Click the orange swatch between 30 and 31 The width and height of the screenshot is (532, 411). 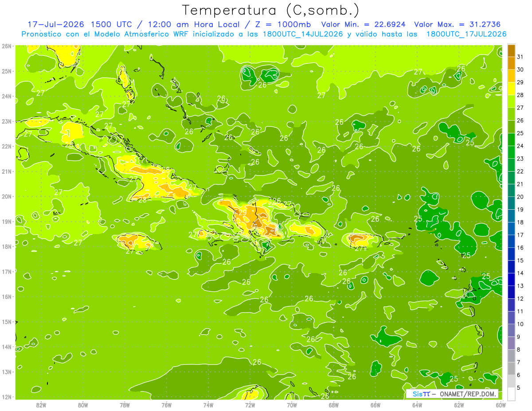click(x=511, y=63)
